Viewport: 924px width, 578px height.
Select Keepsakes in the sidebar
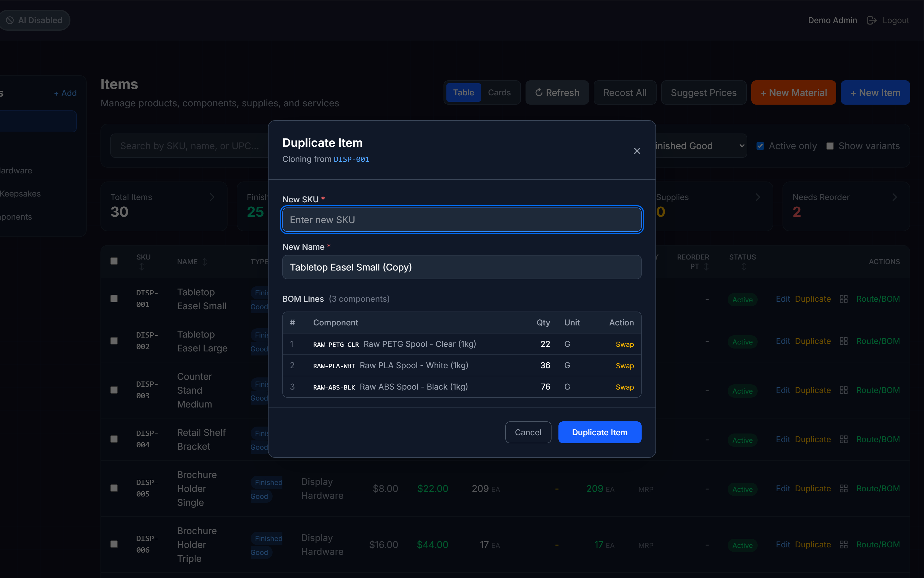click(x=20, y=194)
